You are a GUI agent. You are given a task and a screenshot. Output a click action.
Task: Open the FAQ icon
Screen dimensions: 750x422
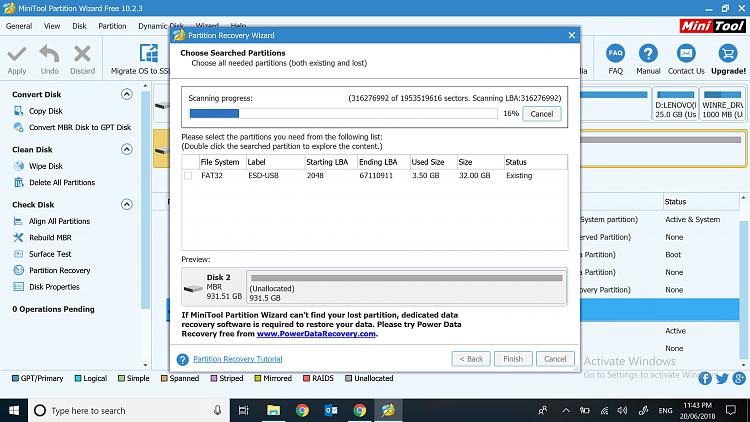pos(616,53)
